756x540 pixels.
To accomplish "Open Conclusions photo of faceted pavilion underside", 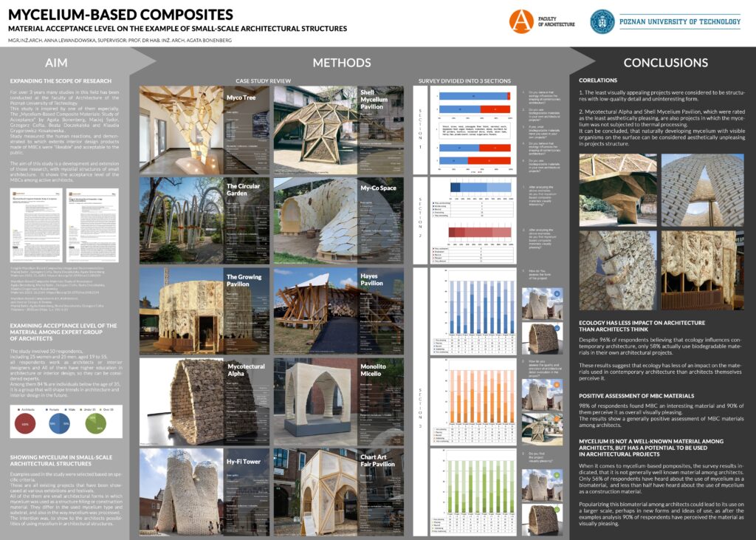I will click(x=618, y=190).
